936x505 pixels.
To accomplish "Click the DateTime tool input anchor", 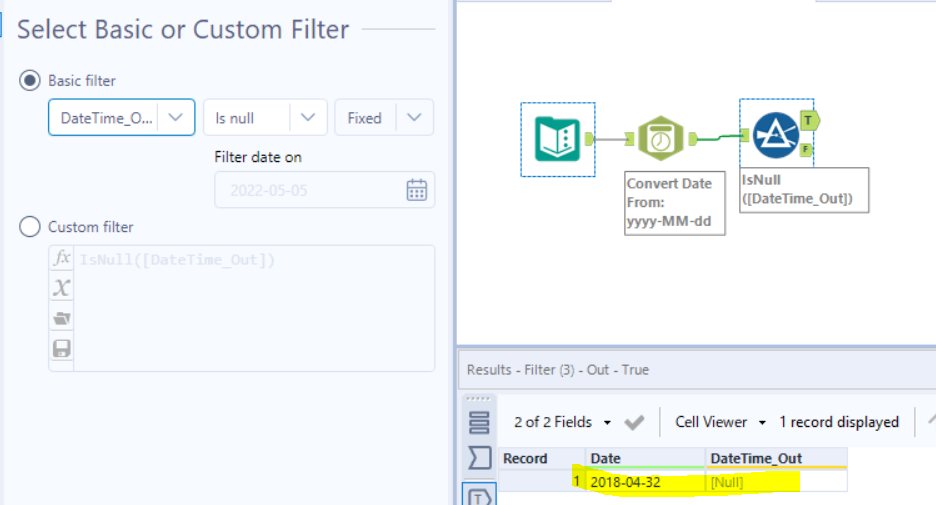I will [629, 139].
